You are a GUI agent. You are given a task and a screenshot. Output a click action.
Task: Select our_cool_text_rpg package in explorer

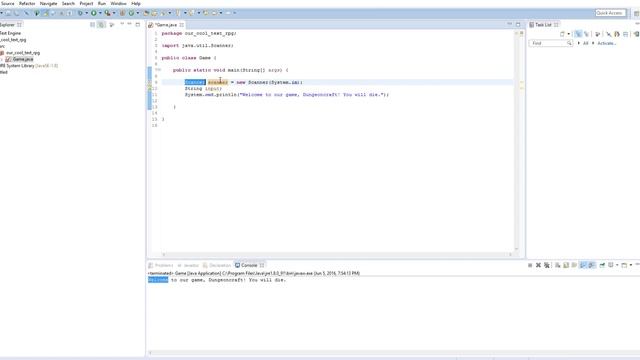(23, 53)
